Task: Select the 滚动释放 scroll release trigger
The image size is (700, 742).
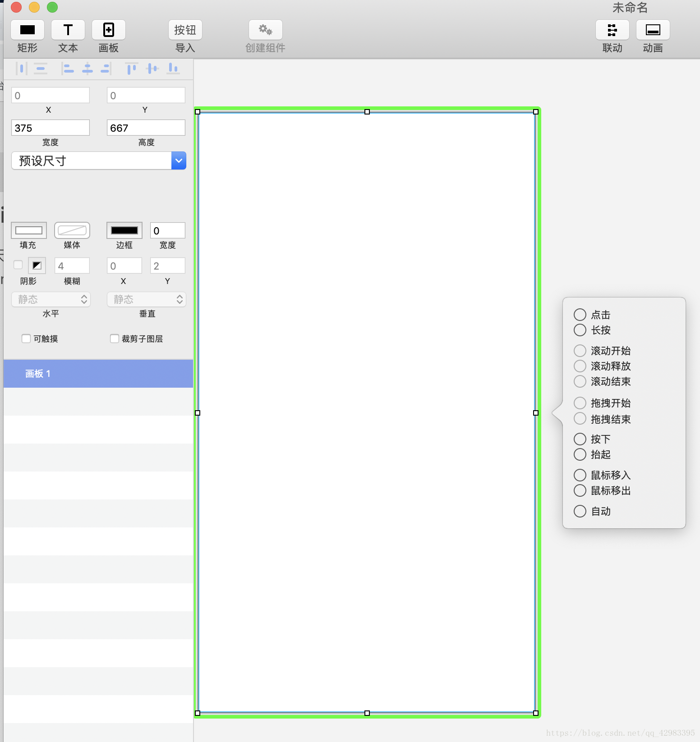Action: tap(580, 366)
